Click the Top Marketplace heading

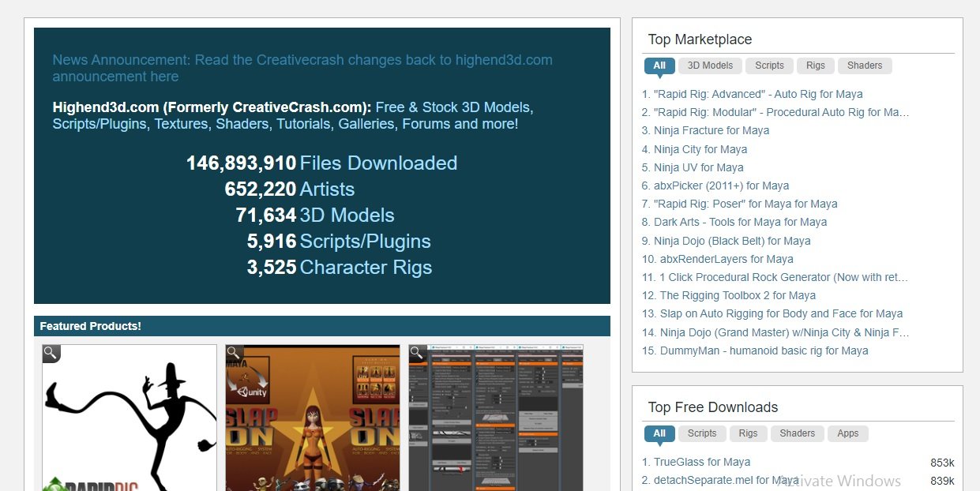click(700, 39)
